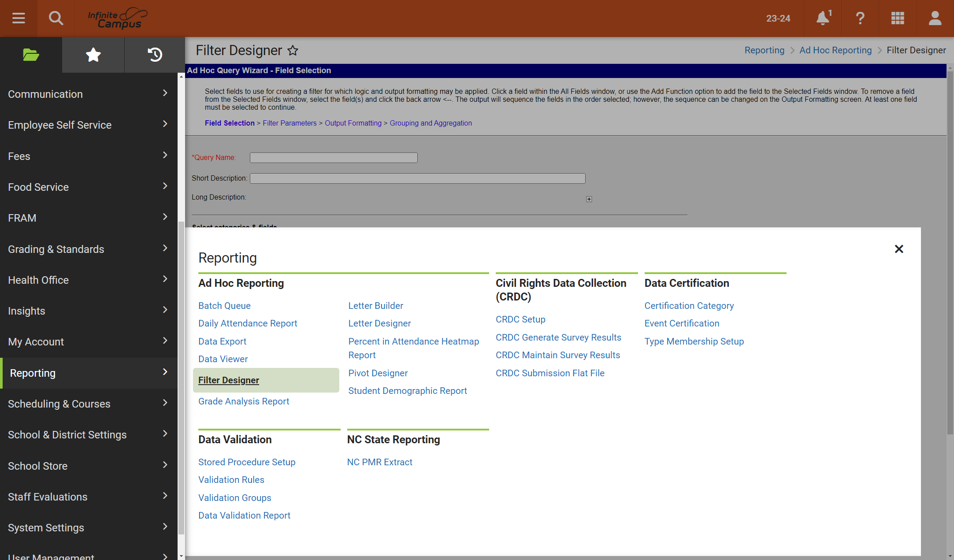
Task: Go to Output Formatting wizard step
Action: 353,123
